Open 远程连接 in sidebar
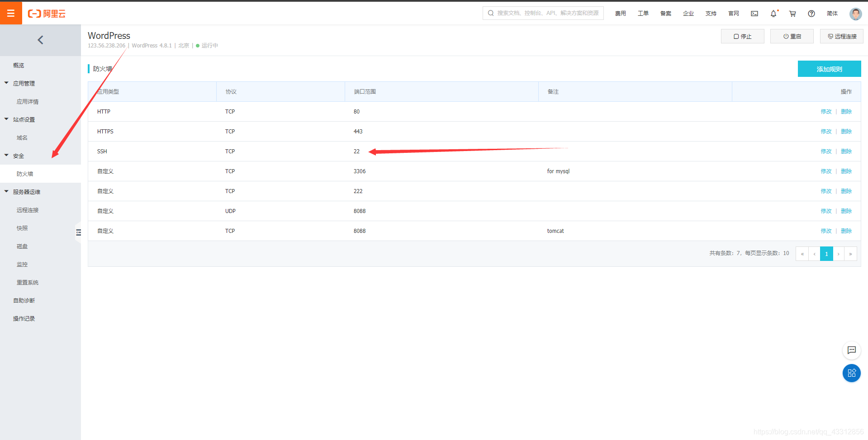This screenshot has height=440, width=868. point(28,210)
